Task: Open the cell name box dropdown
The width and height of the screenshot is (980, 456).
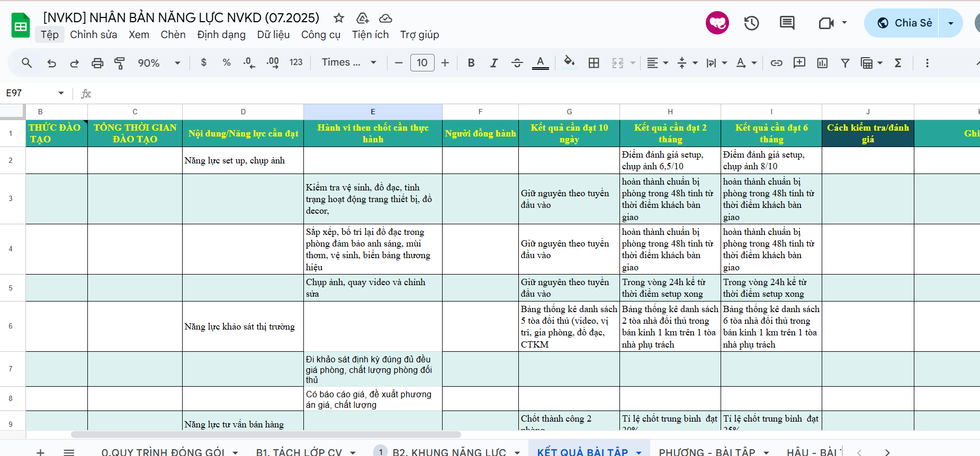Action: coord(61,93)
